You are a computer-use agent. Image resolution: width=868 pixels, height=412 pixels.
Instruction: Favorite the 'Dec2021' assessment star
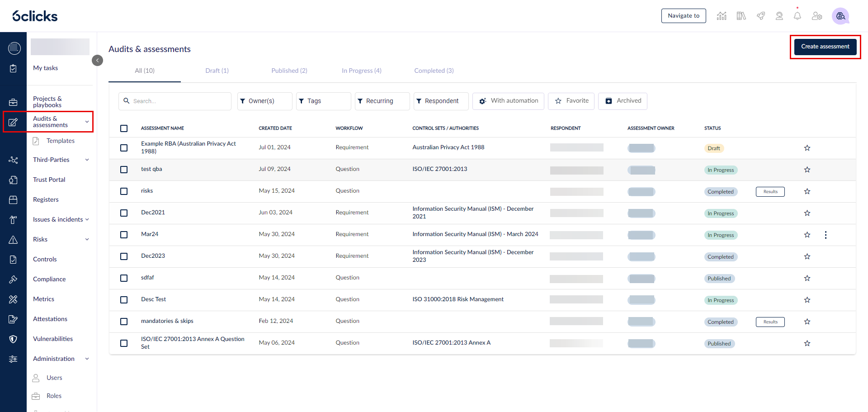point(807,213)
